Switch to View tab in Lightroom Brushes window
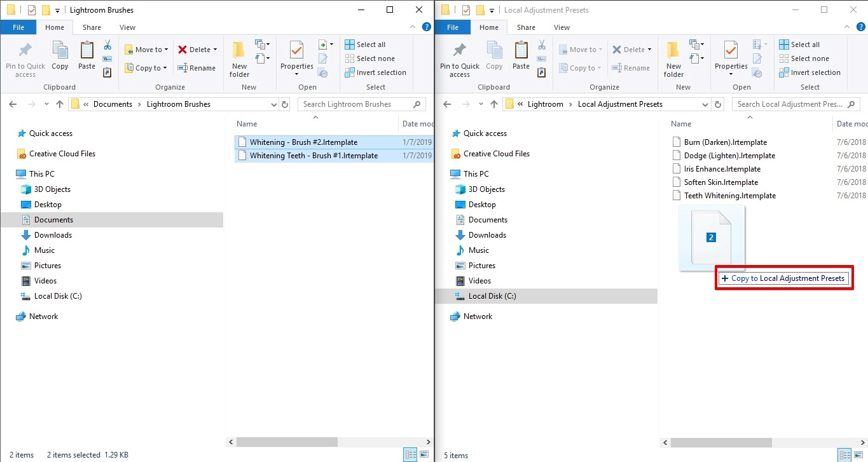868x462 pixels. (128, 27)
